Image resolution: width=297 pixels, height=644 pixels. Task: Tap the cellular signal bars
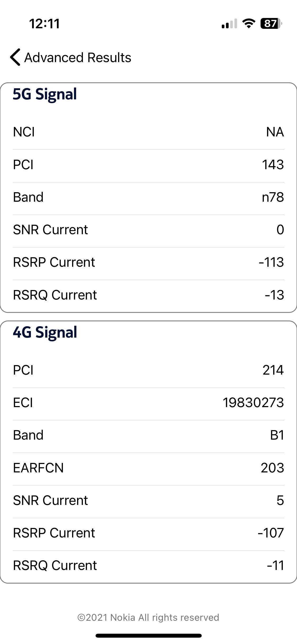point(229,24)
